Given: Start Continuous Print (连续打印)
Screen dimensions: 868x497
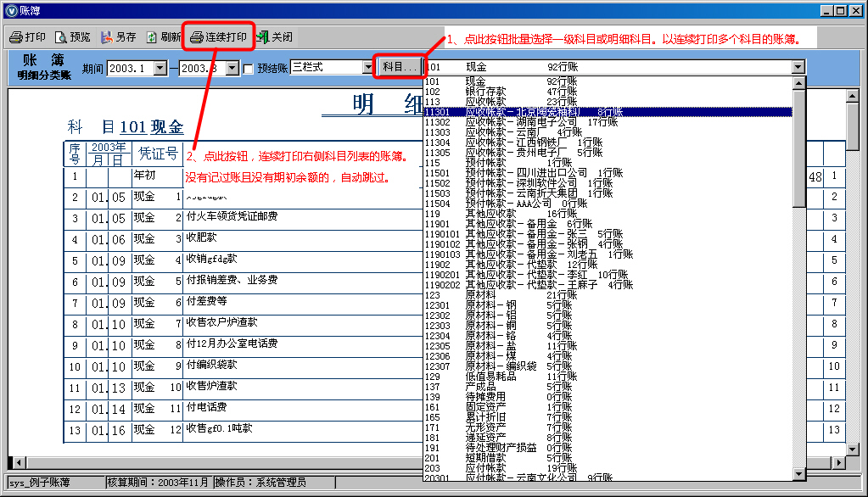Looking at the screenshot, I should pos(218,37).
